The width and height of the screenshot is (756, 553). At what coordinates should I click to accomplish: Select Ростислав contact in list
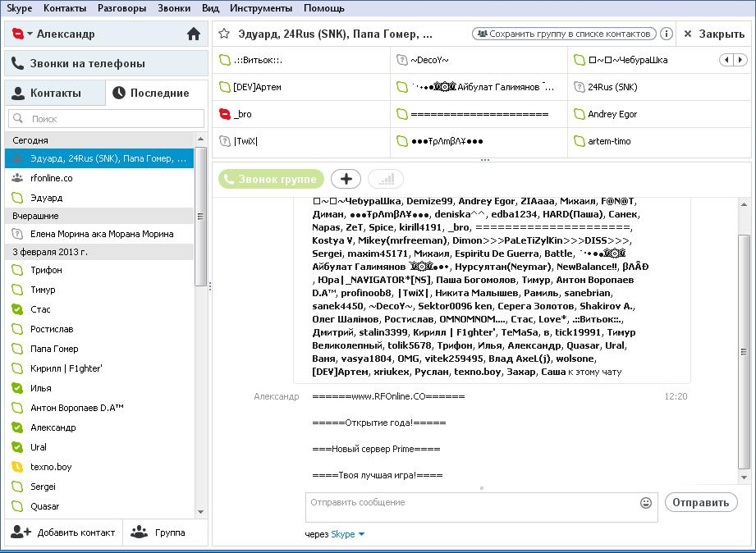coord(99,329)
